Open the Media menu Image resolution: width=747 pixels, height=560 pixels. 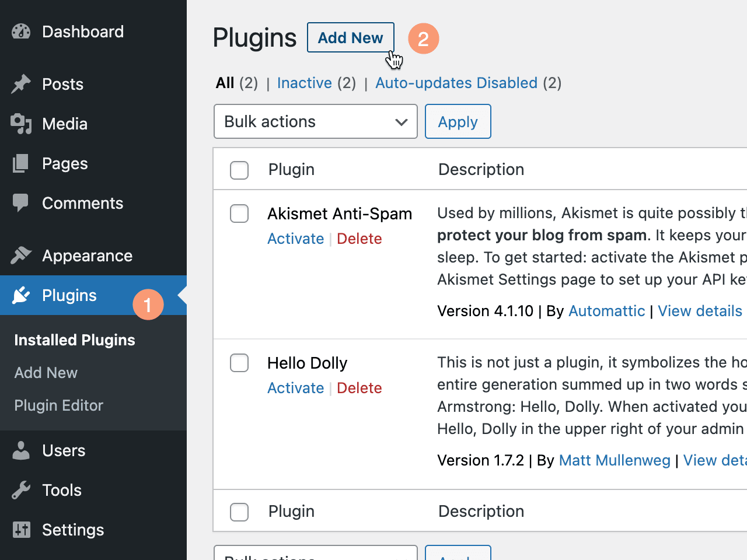(x=65, y=124)
